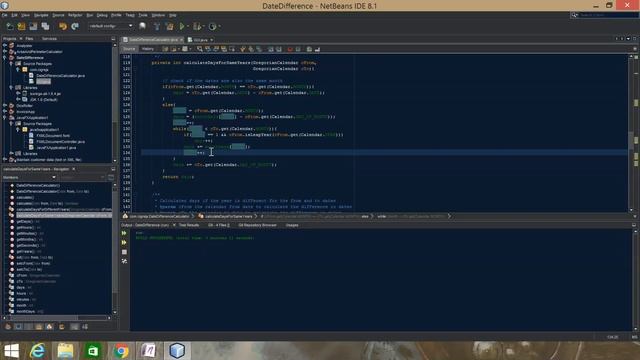Open the Profile Project arrow dropdown
This screenshot has width=640, height=360.
(219, 27)
